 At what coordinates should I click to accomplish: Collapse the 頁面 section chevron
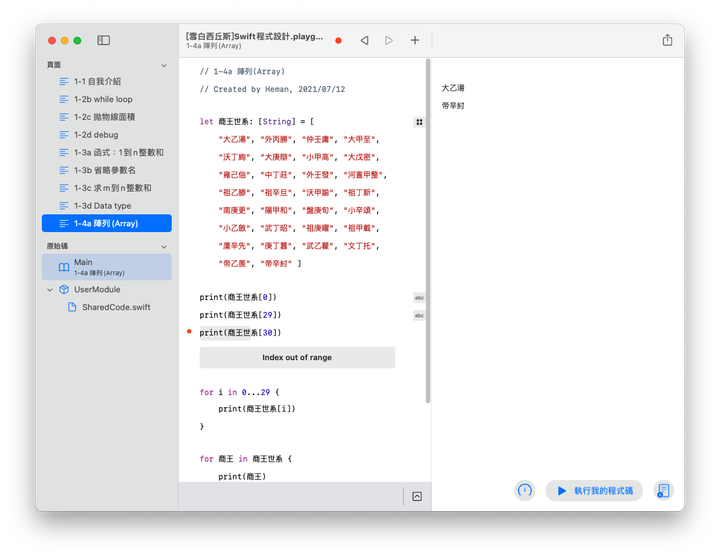[x=164, y=66]
